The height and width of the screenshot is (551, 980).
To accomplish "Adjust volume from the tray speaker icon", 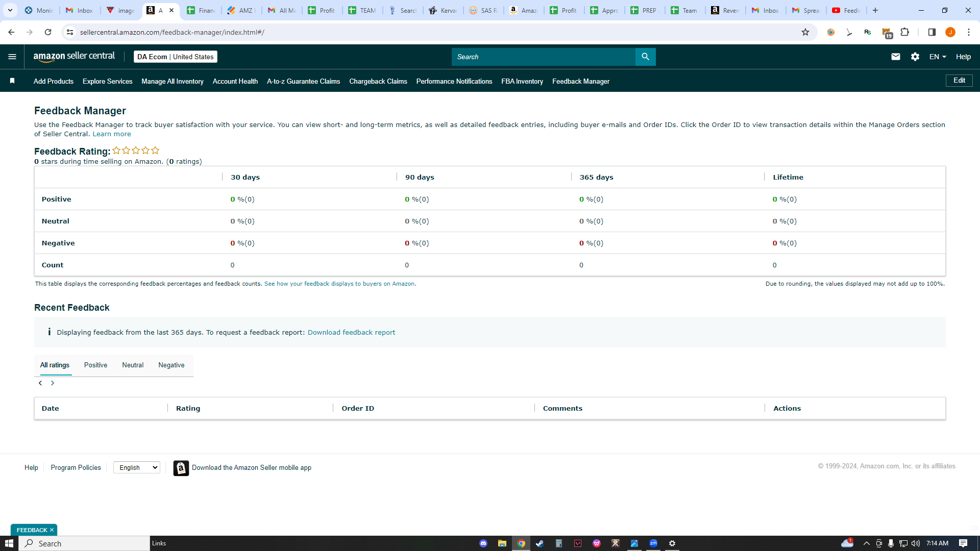I will click(915, 543).
